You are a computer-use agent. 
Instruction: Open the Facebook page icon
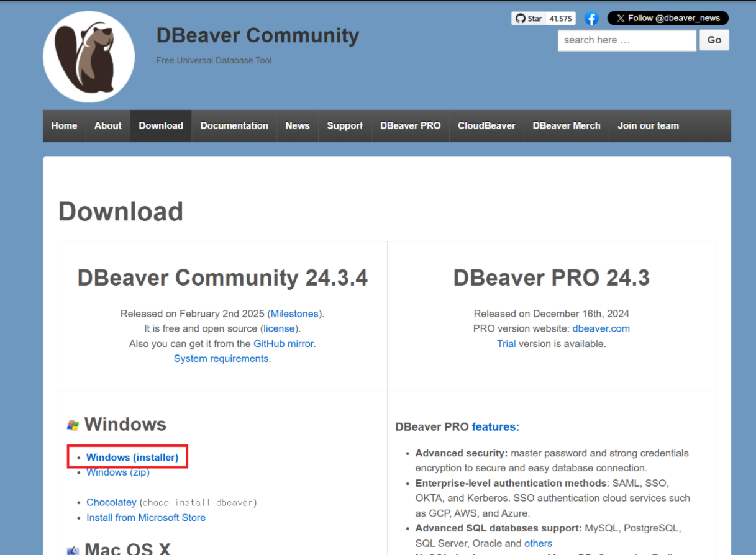[591, 19]
